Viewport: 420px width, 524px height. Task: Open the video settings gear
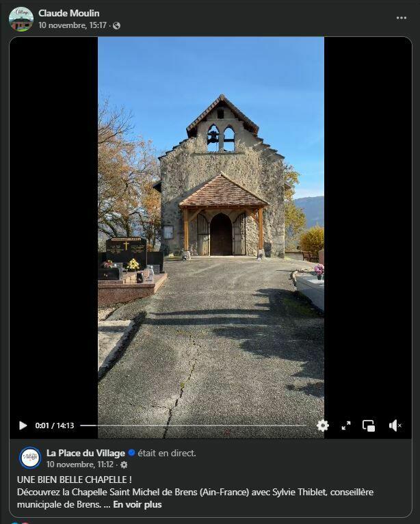(x=322, y=425)
